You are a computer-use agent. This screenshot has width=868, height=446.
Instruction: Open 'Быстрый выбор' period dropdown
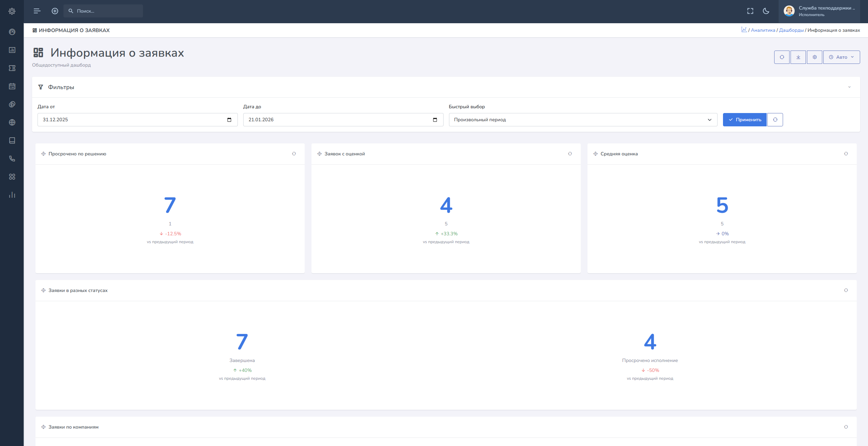click(x=583, y=120)
